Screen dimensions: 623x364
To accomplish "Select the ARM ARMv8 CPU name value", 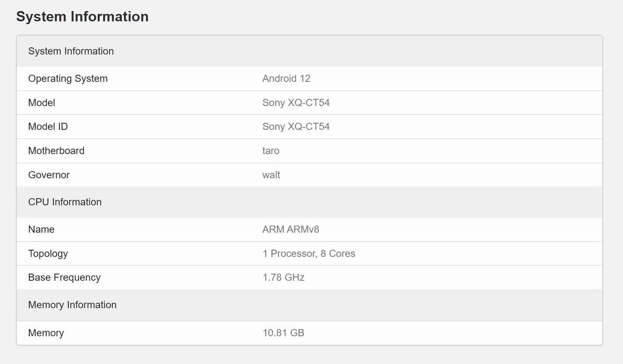I will 291,229.
